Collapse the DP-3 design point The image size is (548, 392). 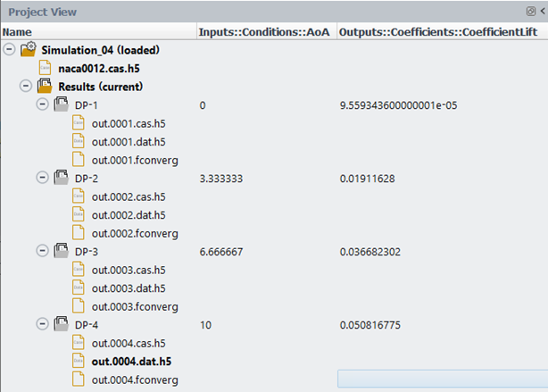click(42, 250)
